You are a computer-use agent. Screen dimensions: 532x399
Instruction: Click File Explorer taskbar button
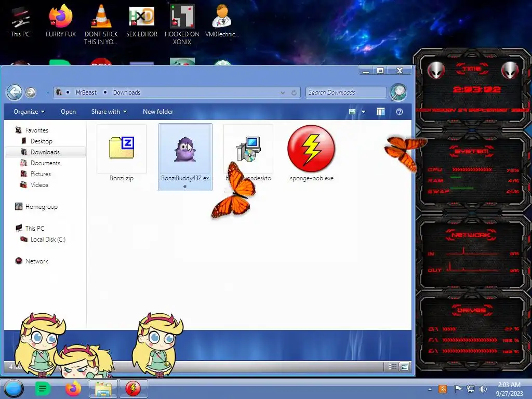(x=103, y=389)
